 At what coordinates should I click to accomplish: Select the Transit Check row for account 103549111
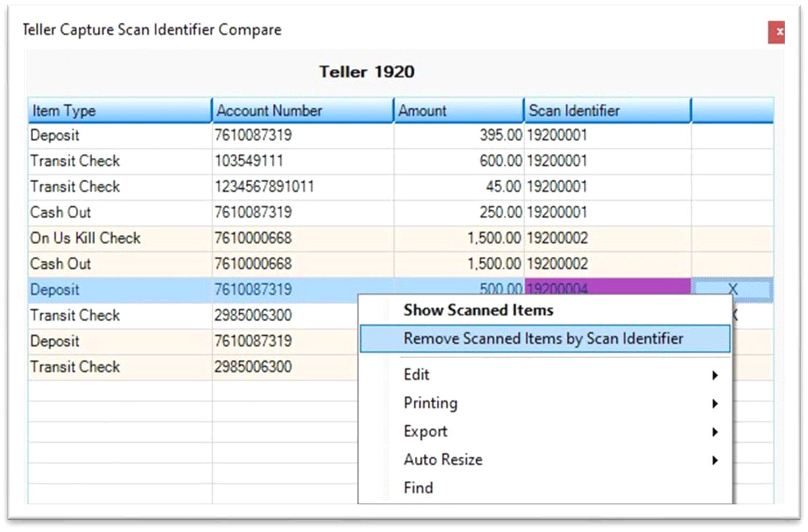point(401,161)
